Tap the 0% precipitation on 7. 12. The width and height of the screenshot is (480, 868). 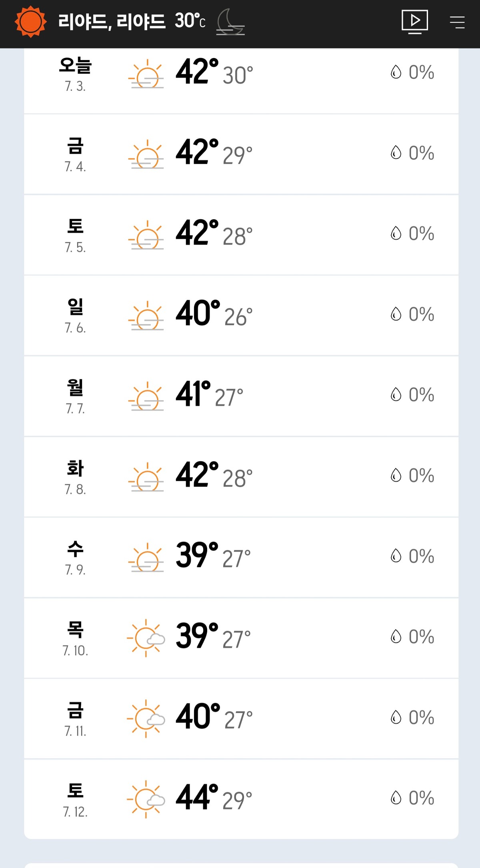pyautogui.click(x=421, y=798)
